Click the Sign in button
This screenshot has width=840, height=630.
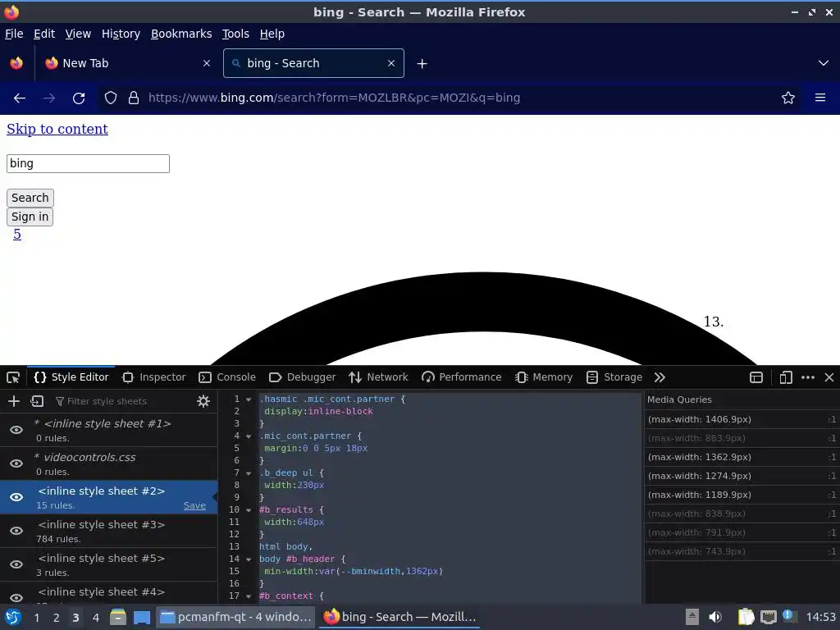tap(30, 217)
